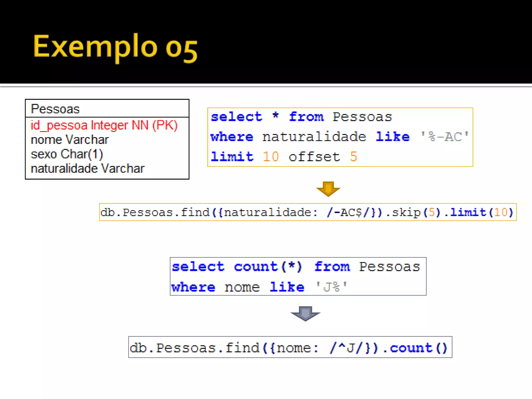Select the nome Varchar row

(70, 140)
